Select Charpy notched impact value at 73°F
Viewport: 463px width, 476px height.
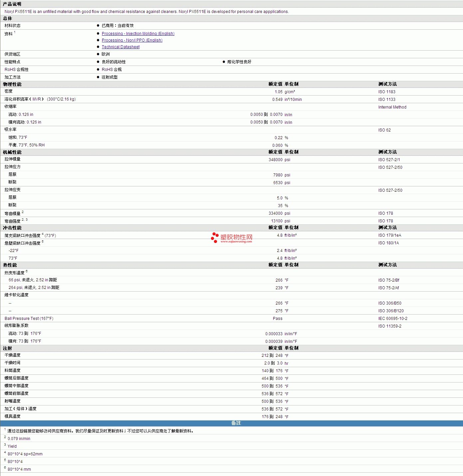click(280, 235)
